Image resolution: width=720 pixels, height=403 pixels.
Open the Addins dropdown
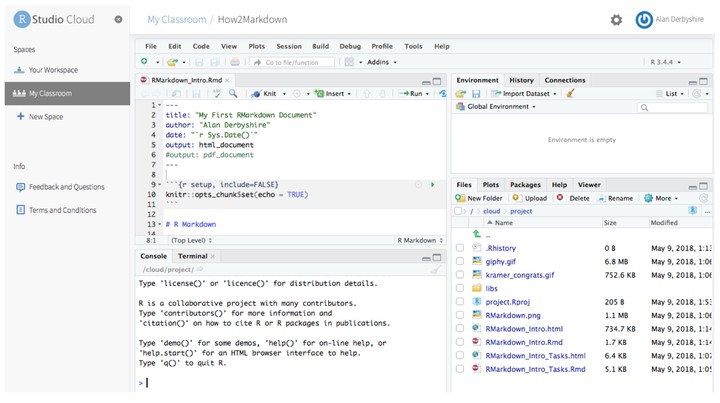(382, 62)
